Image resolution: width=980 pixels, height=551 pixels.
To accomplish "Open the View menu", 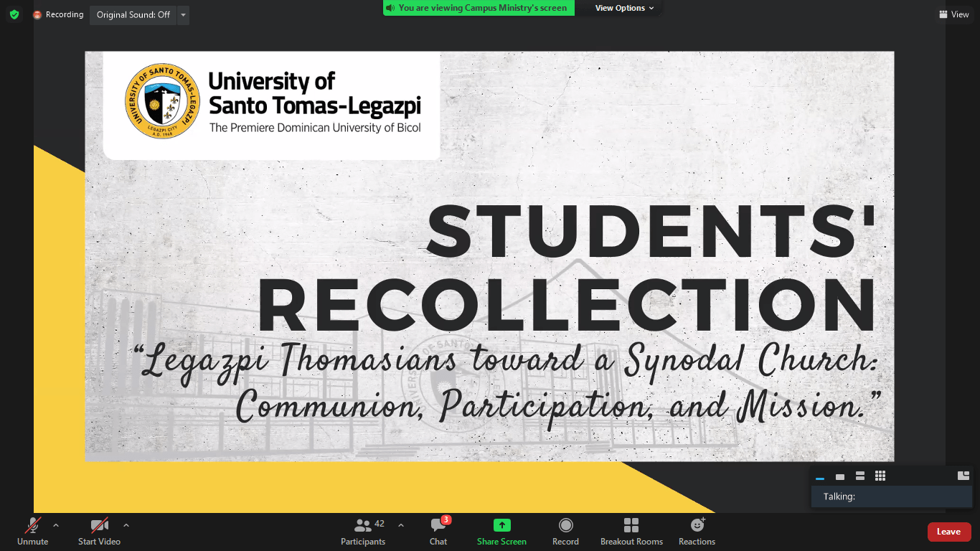I will point(954,14).
